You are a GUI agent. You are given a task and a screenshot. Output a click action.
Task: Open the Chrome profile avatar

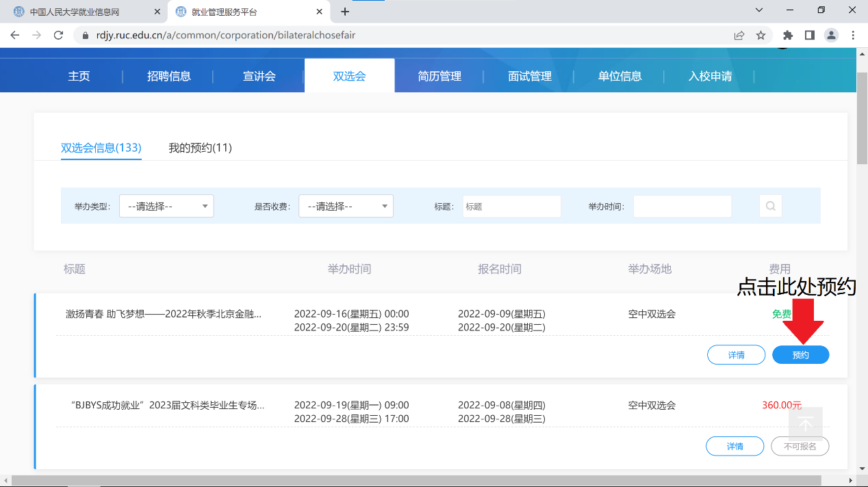click(x=831, y=35)
